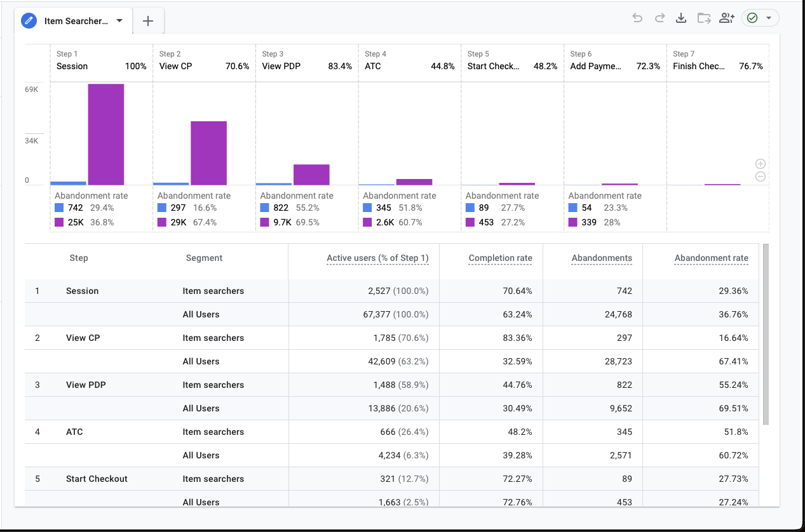This screenshot has width=805, height=532.
Task: Select the View PDP step row
Action: point(391,385)
